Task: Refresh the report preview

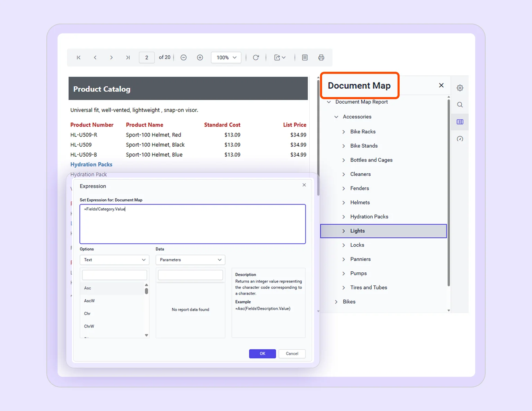Action: 256,57
